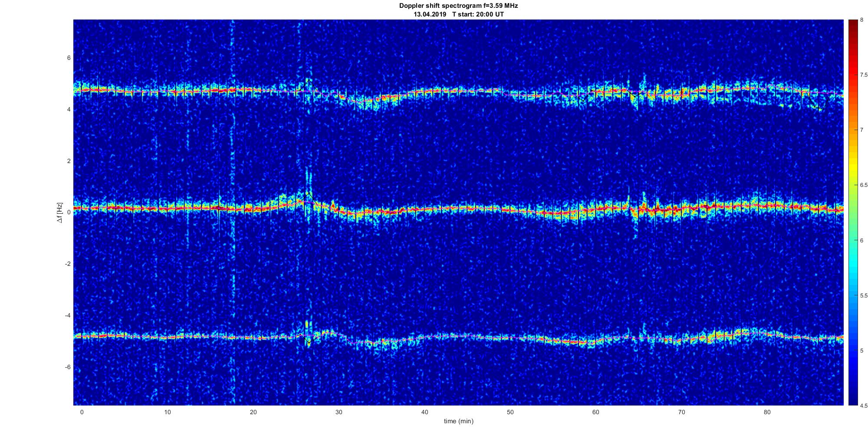Click the y-axis tick label "4"
The width and height of the screenshot is (868, 435).
click(69, 109)
